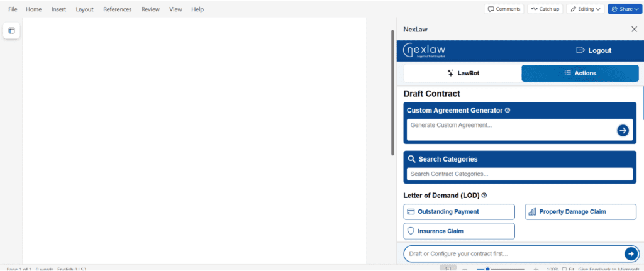Choose Insurance Claim letter

(x=458, y=231)
